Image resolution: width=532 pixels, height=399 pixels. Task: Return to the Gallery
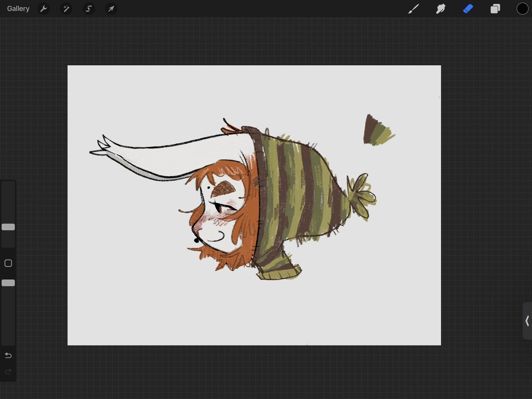coord(18,8)
